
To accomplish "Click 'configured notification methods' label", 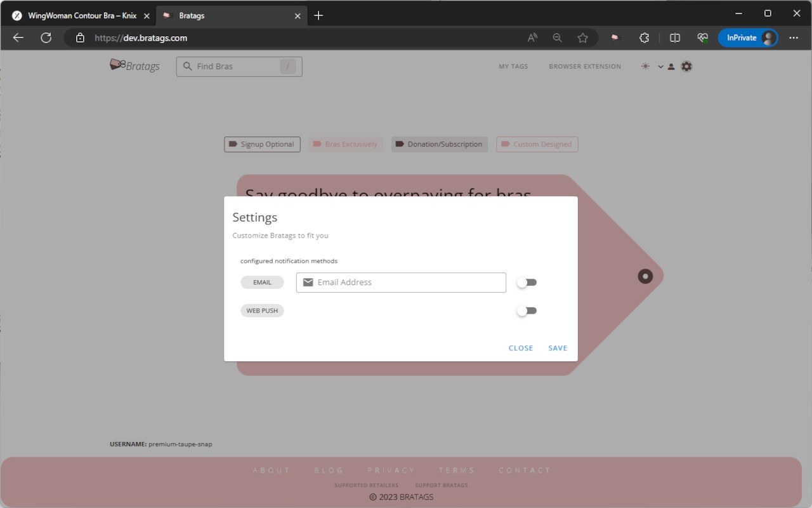I will pos(289,261).
